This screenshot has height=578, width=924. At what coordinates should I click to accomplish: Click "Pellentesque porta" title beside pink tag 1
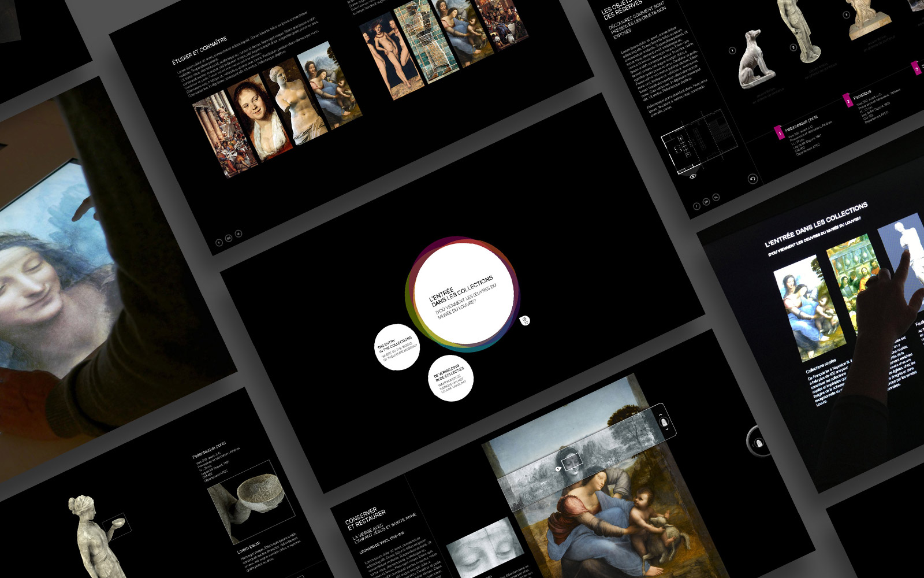pyautogui.click(x=801, y=123)
